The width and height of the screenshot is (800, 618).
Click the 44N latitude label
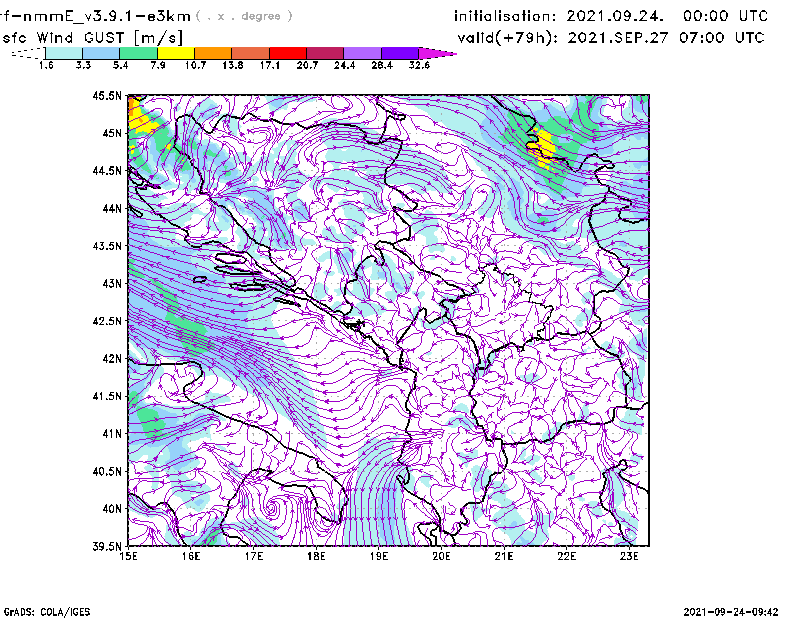pyautogui.click(x=112, y=208)
